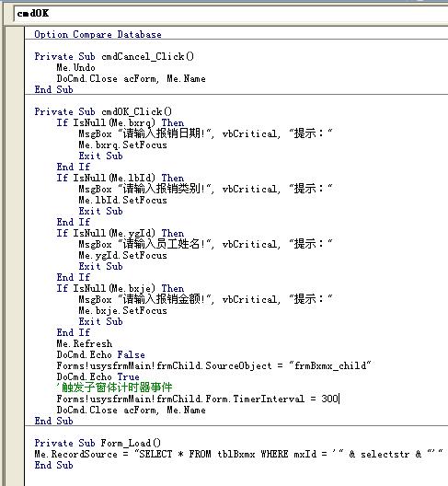Click the cmdCancel_Click procedure declaration
Screen dimensions: 448x486
pos(114,56)
